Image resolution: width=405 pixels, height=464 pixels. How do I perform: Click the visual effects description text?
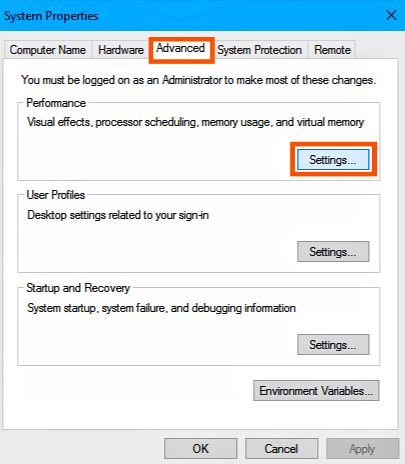click(x=196, y=122)
